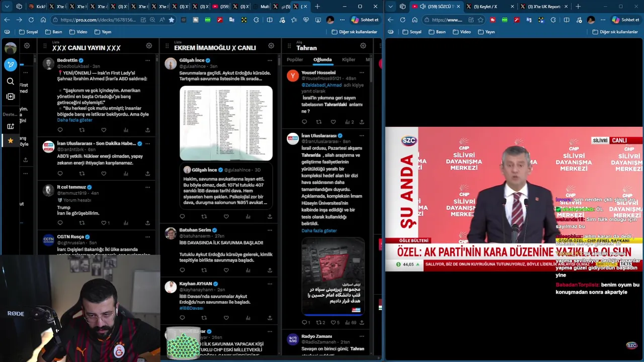The width and height of the screenshot is (644, 362).
Task: Click the SÖZCÜ live video player
Action: pos(514,199)
